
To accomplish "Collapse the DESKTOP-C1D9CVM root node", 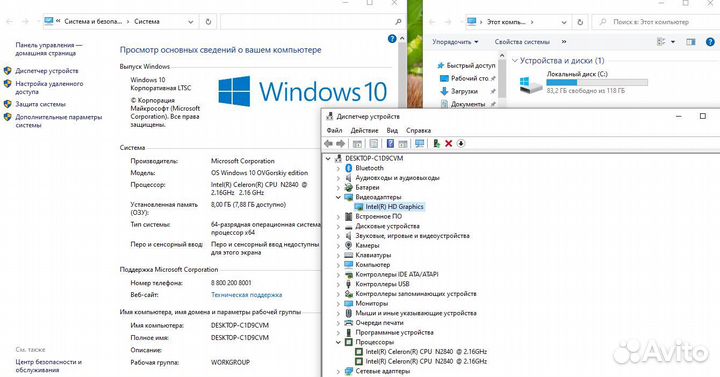I will [328, 158].
